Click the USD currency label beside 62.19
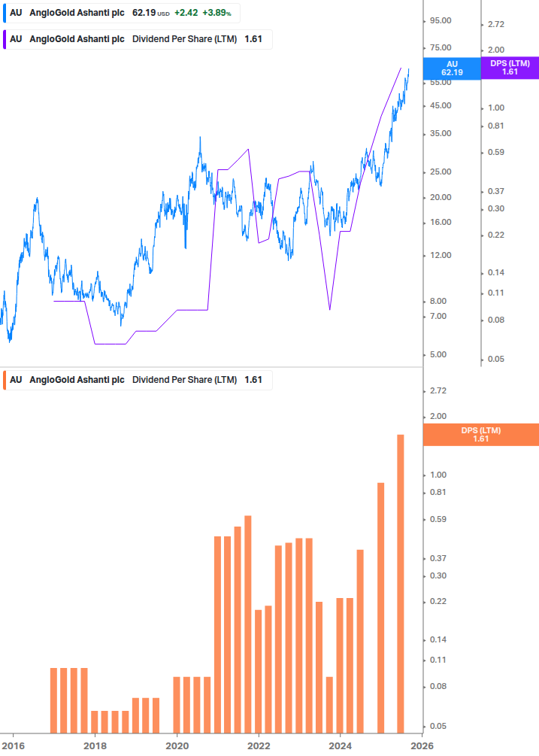The image size is (539, 756). (x=163, y=14)
